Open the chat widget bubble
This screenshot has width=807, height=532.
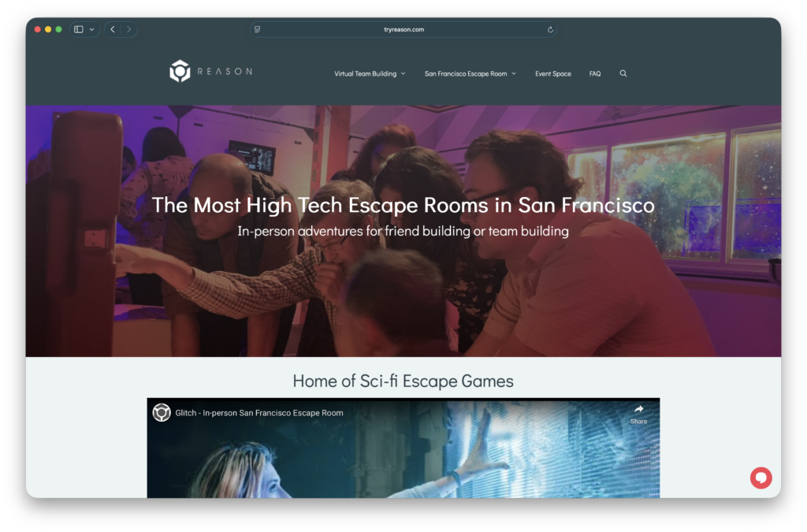761,478
